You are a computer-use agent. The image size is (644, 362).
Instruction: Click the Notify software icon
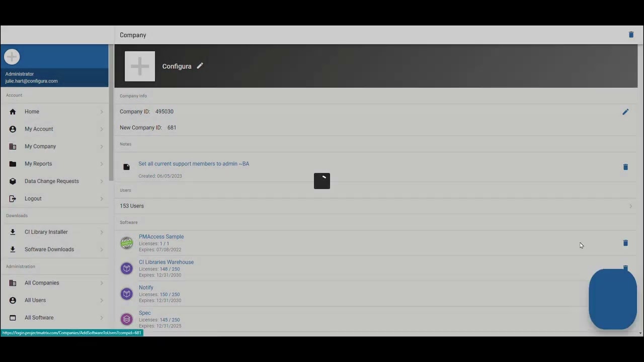(127, 294)
